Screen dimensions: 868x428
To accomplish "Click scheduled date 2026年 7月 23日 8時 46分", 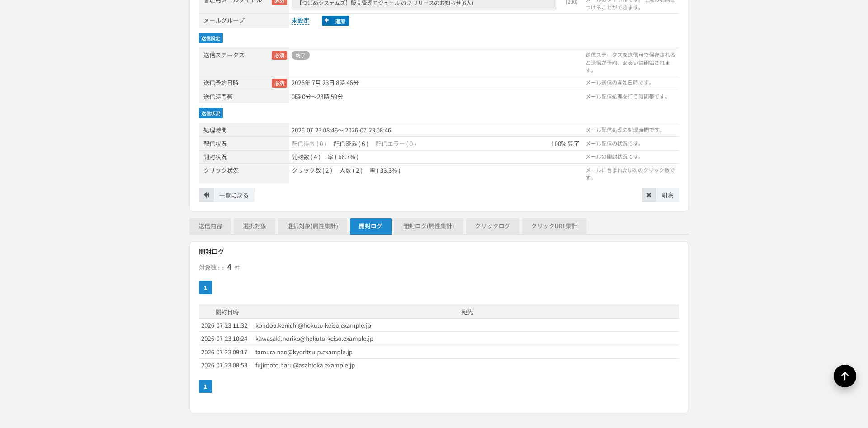I will 325,83.
